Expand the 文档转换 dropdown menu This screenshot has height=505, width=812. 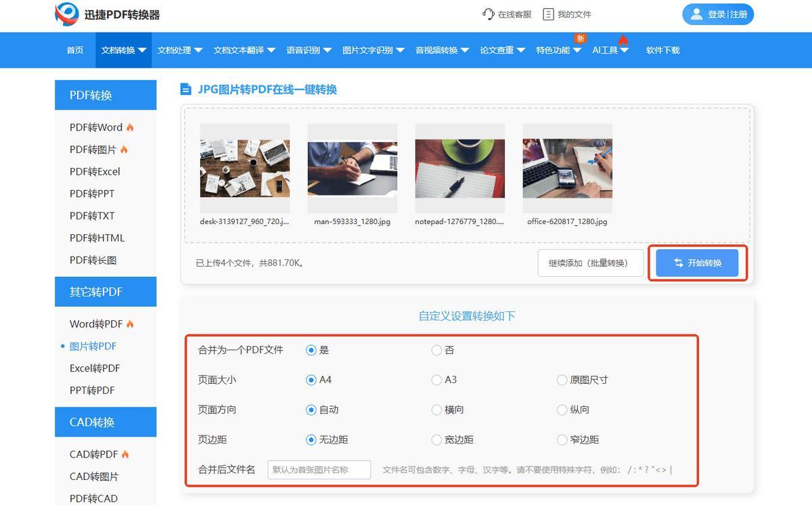(x=124, y=50)
